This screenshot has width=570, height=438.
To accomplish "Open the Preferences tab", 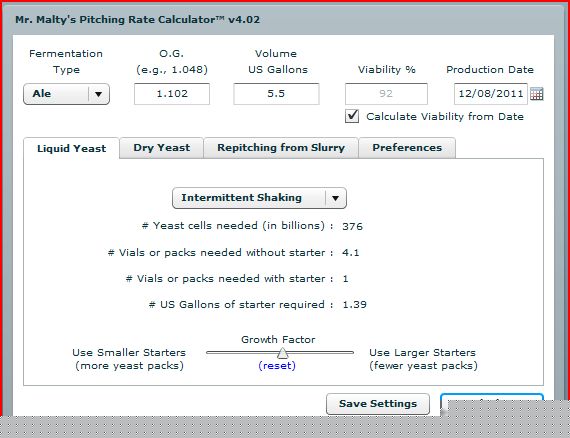I will pos(407,148).
